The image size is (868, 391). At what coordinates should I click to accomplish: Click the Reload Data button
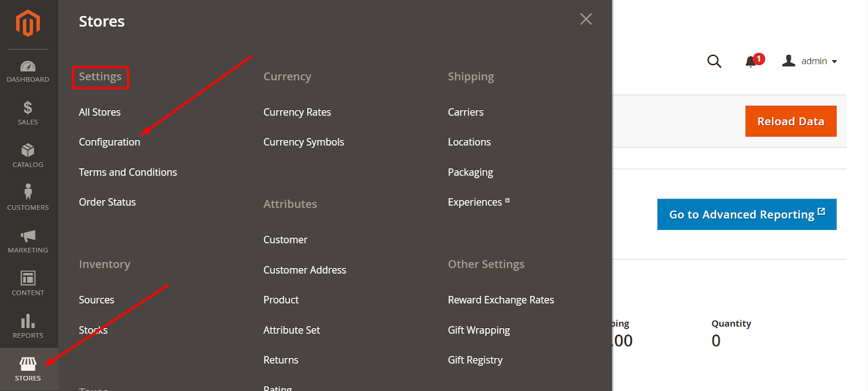pyautogui.click(x=790, y=121)
